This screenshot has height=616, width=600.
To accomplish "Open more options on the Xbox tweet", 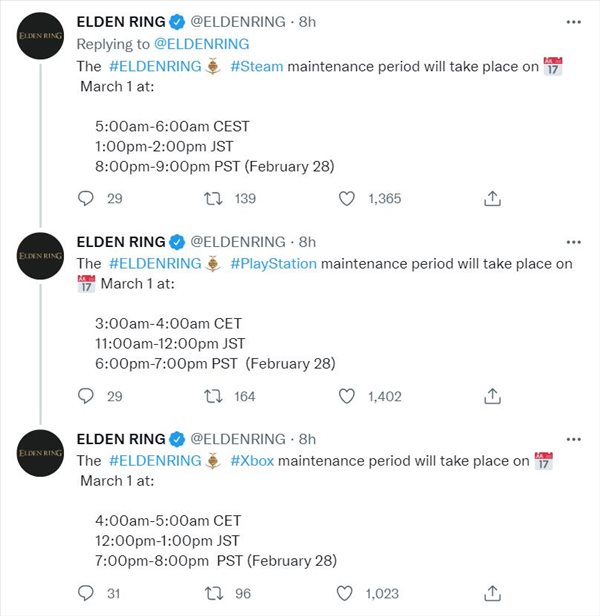I will coord(574,439).
